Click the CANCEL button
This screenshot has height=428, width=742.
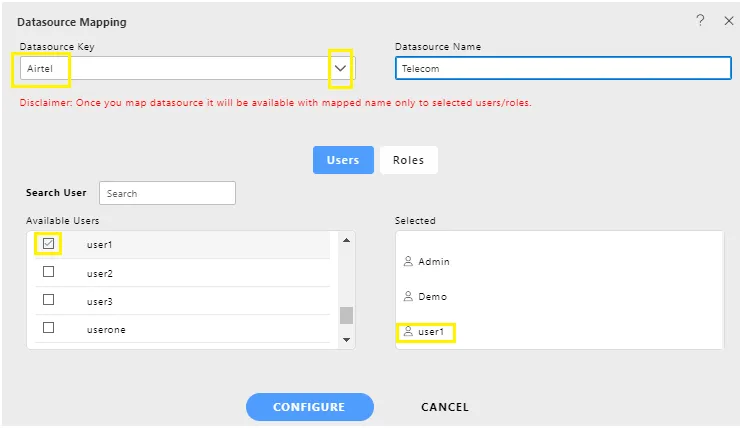pyautogui.click(x=445, y=407)
